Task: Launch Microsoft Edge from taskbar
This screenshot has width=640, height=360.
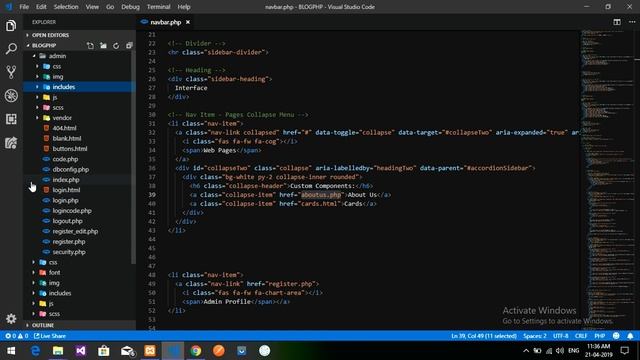Action: coord(36,351)
